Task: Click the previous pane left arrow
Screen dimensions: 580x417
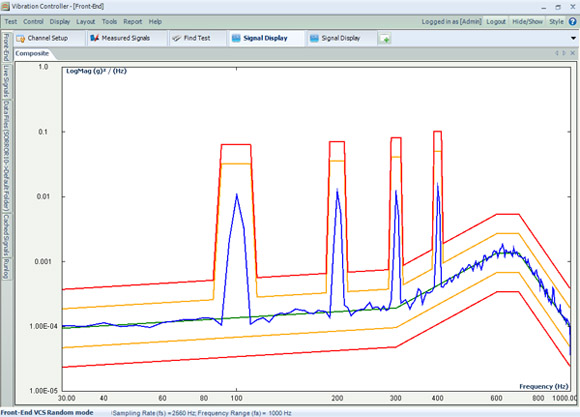Action: [x=557, y=53]
